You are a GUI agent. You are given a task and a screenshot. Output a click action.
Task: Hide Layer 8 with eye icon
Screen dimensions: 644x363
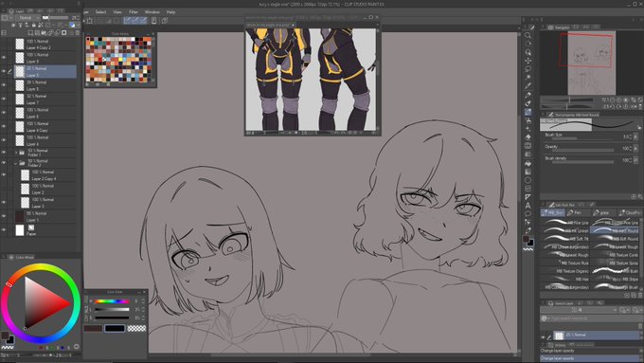click(x=4, y=85)
